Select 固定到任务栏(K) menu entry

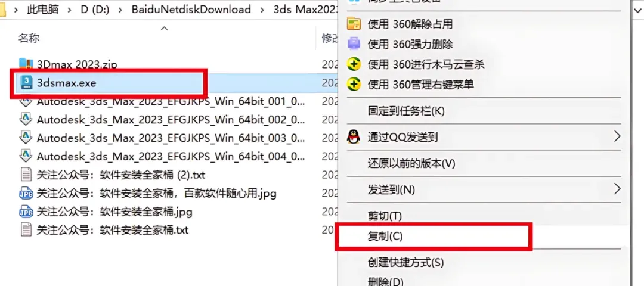(x=406, y=111)
